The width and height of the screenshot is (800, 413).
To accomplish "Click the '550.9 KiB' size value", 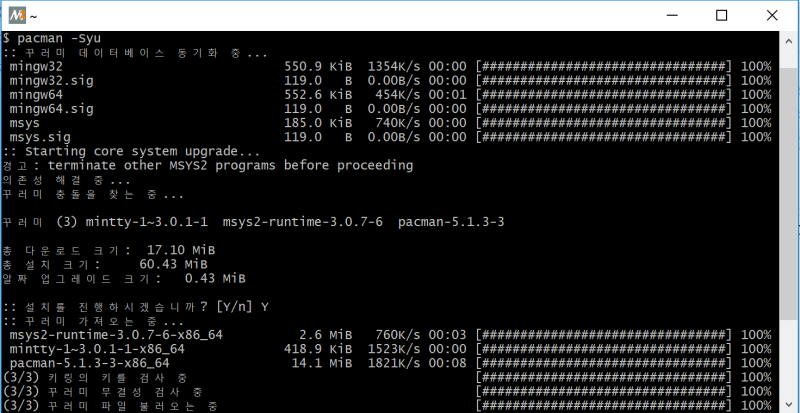I will click(x=318, y=66).
